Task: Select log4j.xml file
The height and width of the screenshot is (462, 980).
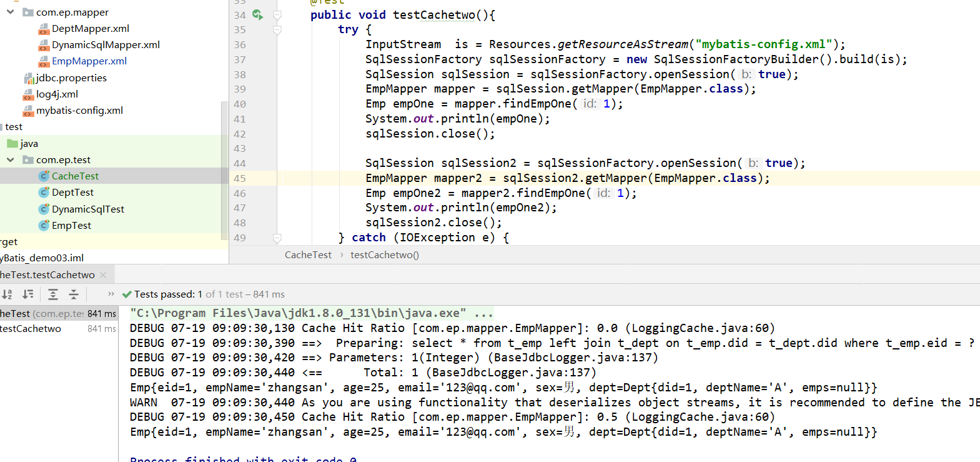Action: [57, 94]
